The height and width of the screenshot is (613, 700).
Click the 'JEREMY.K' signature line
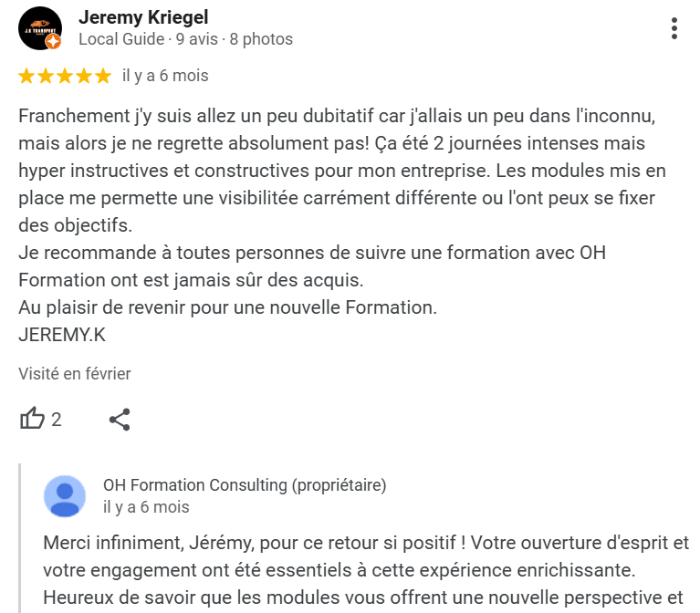[x=62, y=335]
